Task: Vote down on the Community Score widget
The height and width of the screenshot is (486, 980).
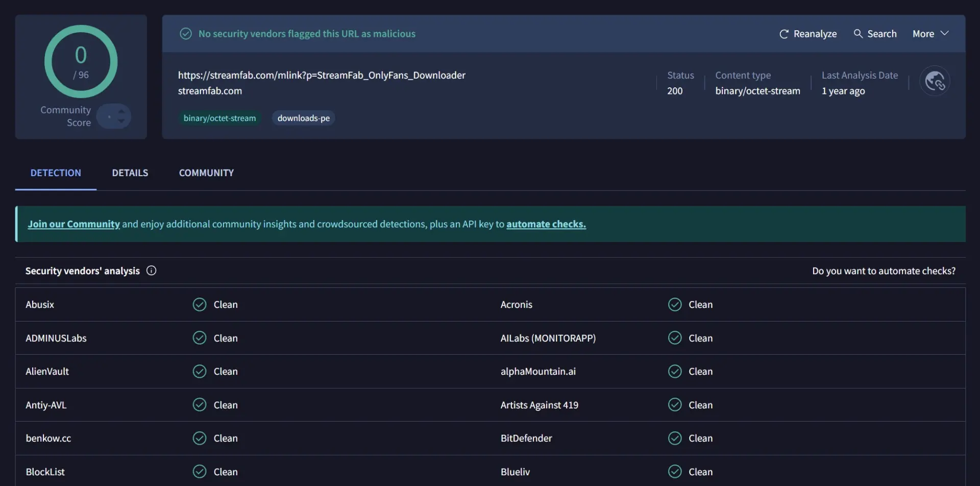Action: click(121, 121)
